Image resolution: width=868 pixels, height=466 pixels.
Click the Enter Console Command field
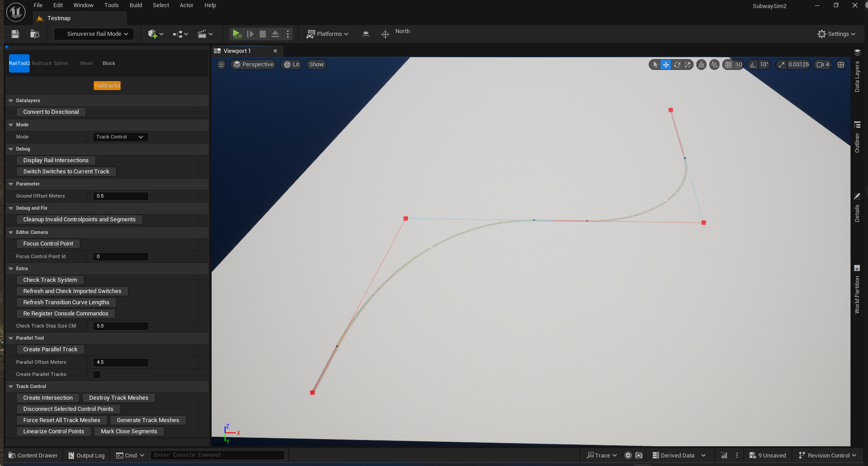pos(217,455)
